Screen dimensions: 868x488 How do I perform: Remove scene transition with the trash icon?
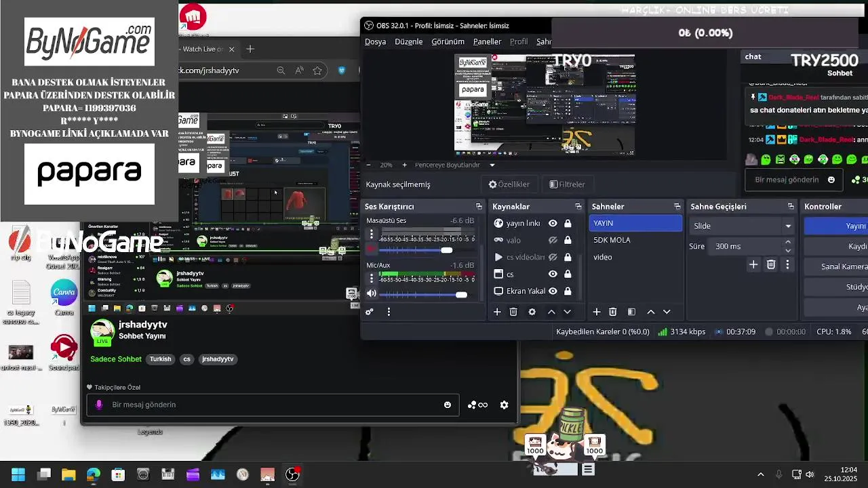tap(771, 264)
